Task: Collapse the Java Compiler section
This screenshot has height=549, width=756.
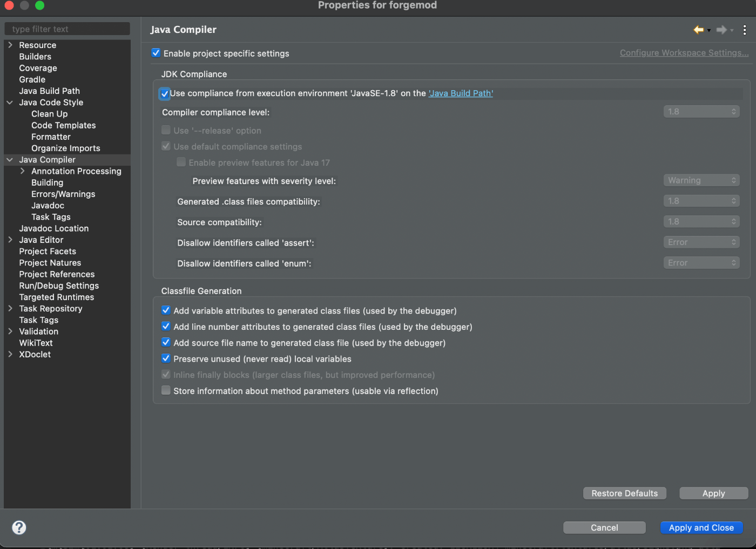Action: [x=10, y=159]
